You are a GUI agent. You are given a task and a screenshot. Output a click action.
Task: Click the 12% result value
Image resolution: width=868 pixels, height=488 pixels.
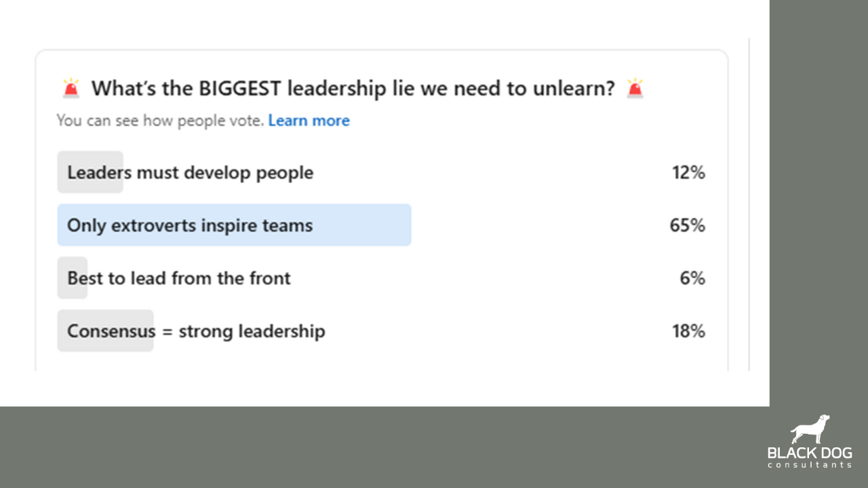click(x=688, y=173)
